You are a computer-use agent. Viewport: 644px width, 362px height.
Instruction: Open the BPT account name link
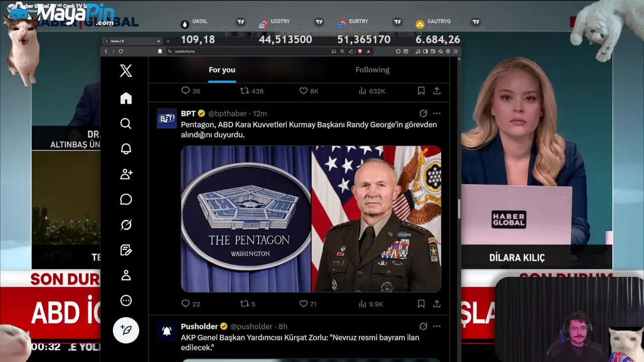(188, 114)
